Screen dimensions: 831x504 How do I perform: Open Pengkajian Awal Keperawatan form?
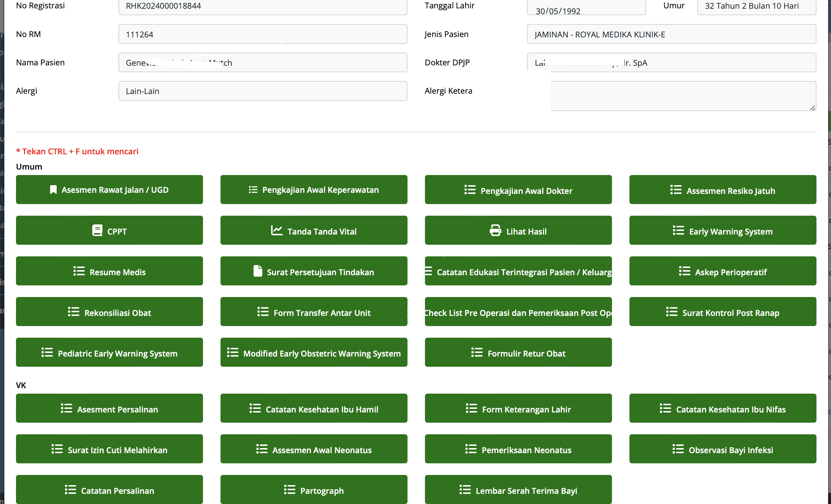[x=314, y=190]
